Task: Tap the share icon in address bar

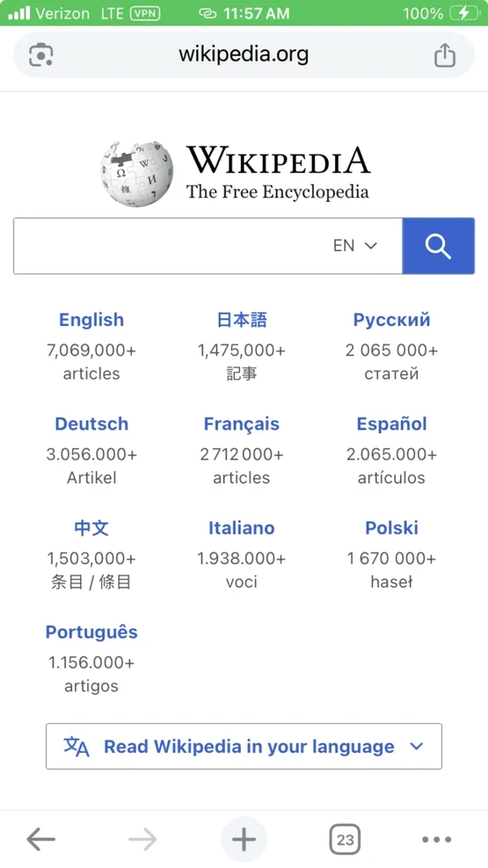Action: point(445,55)
